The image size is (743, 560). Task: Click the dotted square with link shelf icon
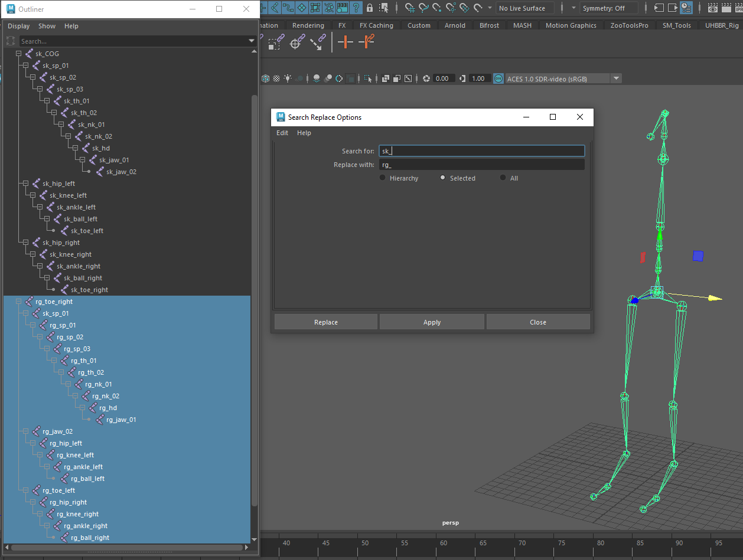(x=276, y=42)
